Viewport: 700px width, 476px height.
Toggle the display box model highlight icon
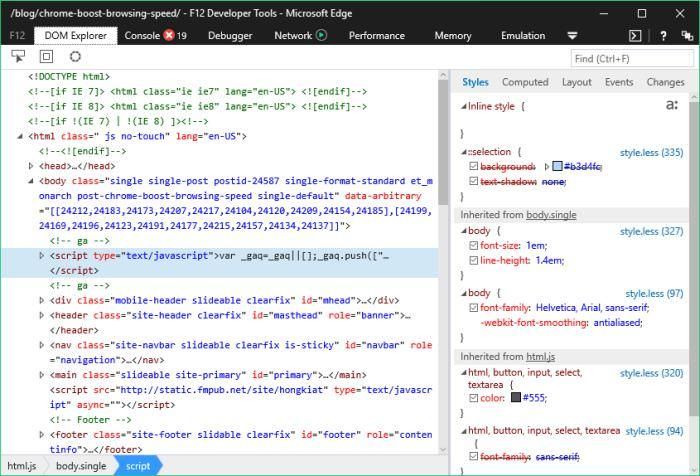coord(46,57)
